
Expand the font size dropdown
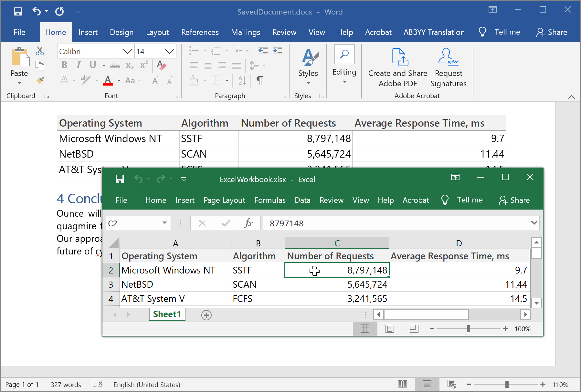pyautogui.click(x=169, y=52)
